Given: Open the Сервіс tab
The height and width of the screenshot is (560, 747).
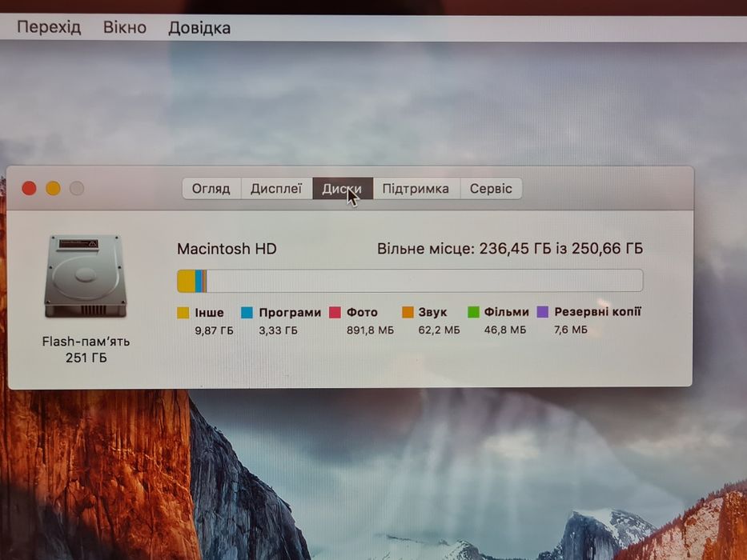Looking at the screenshot, I should click(x=491, y=189).
